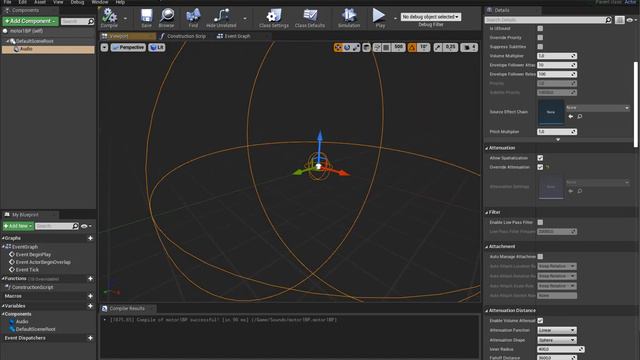Open viewport options dropdown arrow
This screenshot has width=640, height=360.
[104, 47]
